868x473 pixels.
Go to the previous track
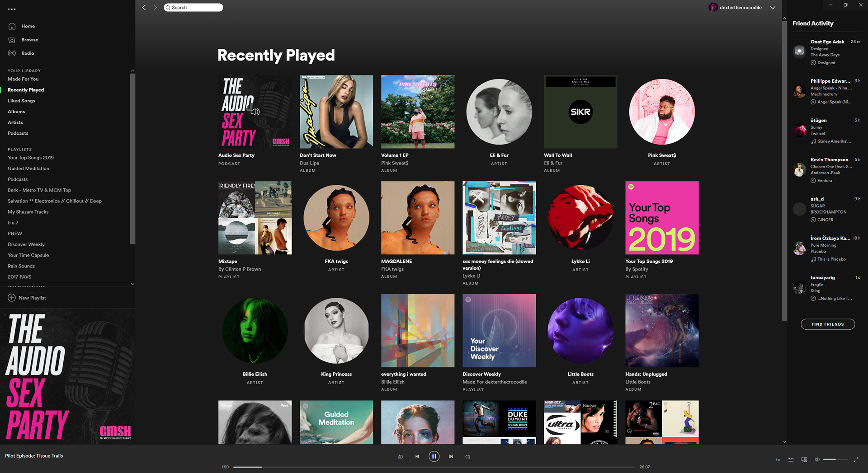pos(417,457)
